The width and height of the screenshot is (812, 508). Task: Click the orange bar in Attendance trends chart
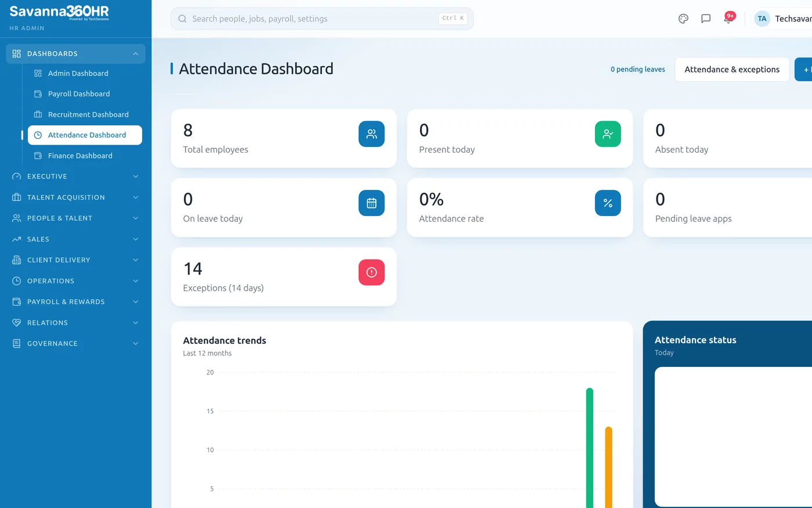click(x=608, y=467)
